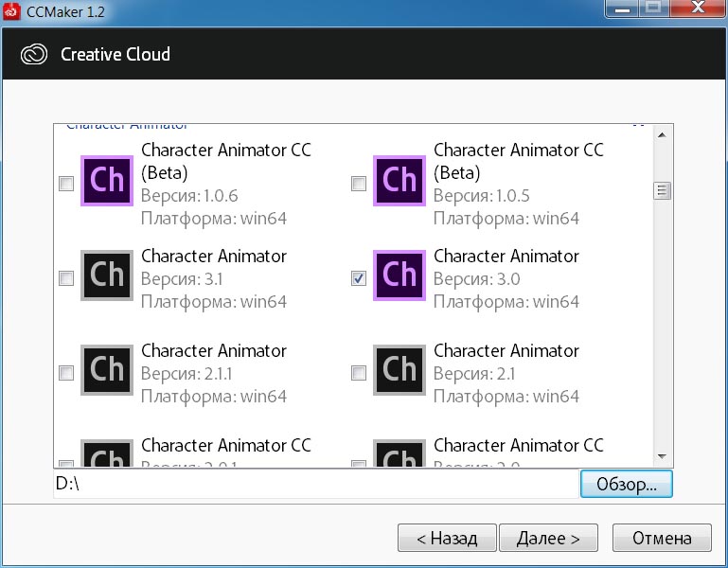This screenshot has height=568, width=728.
Task: Click the install path field showing D:\
Action: pos(316,484)
